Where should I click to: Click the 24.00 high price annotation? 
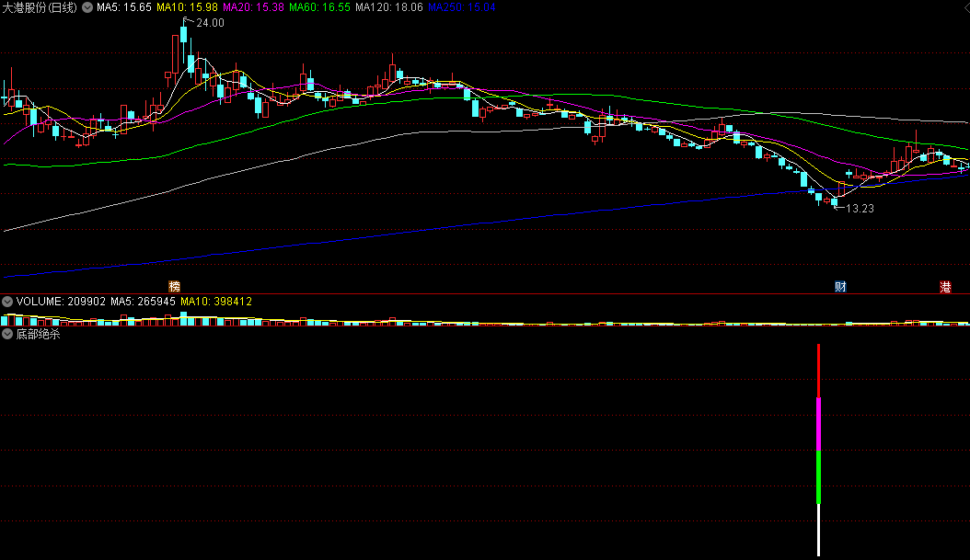coord(211,23)
